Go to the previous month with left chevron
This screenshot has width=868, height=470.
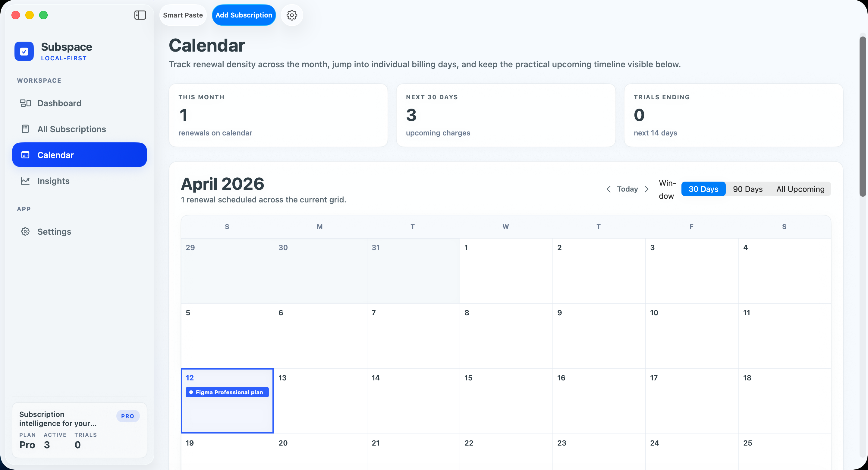tap(609, 189)
